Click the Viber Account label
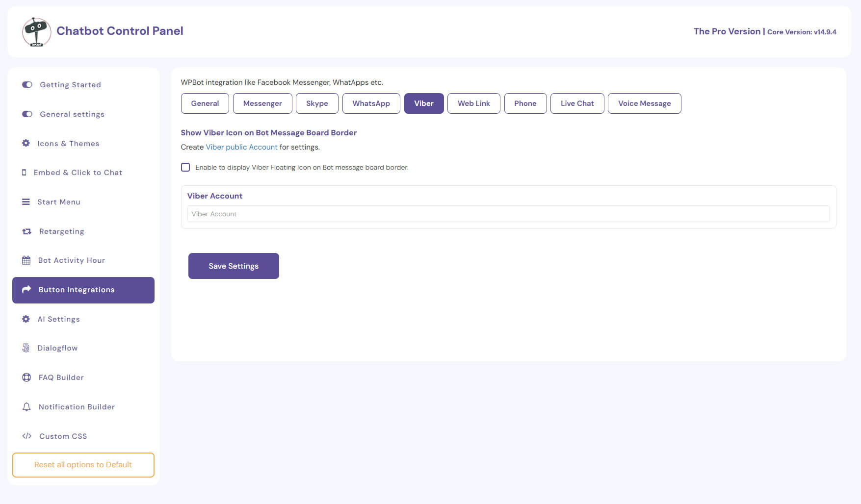 coord(215,196)
